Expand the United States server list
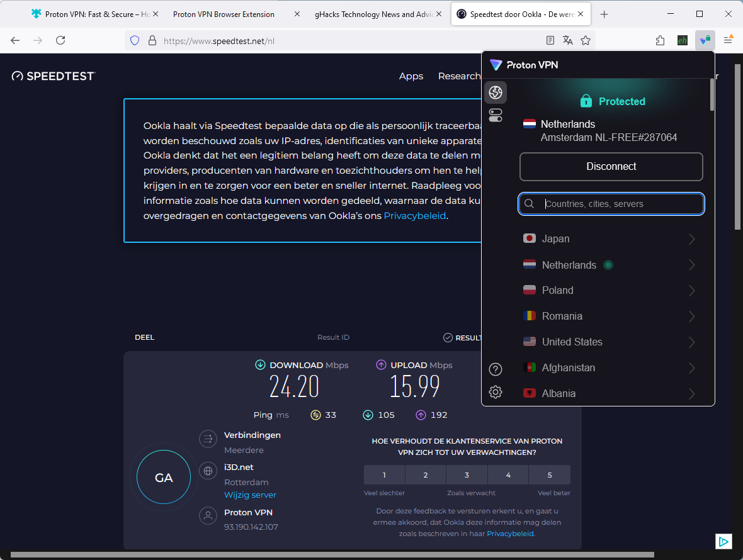This screenshot has height=560, width=743. pos(691,342)
